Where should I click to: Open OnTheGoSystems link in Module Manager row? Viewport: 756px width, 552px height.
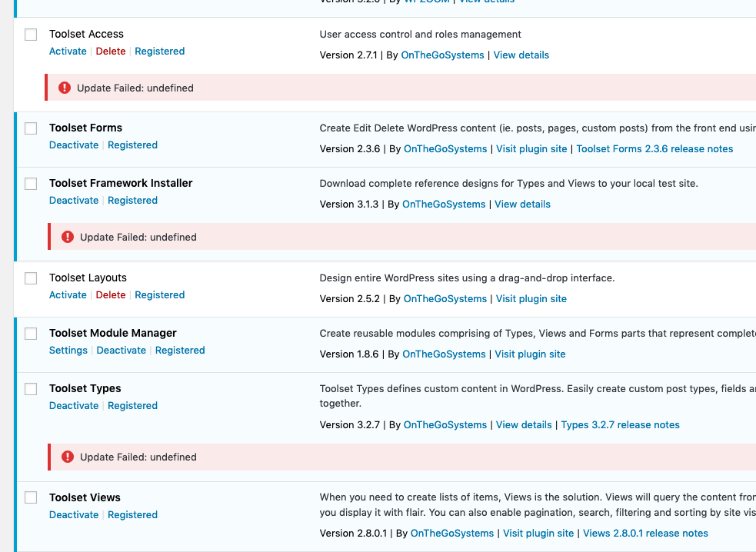coord(444,354)
